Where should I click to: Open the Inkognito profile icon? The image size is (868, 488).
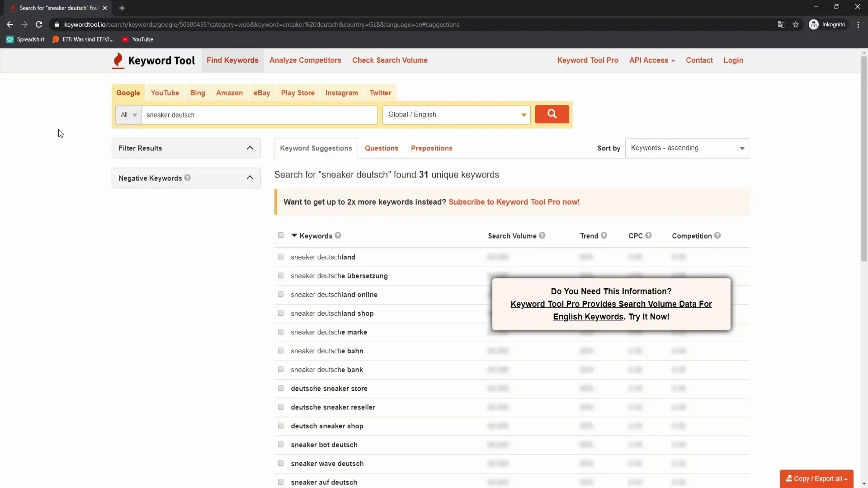(814, 24)
